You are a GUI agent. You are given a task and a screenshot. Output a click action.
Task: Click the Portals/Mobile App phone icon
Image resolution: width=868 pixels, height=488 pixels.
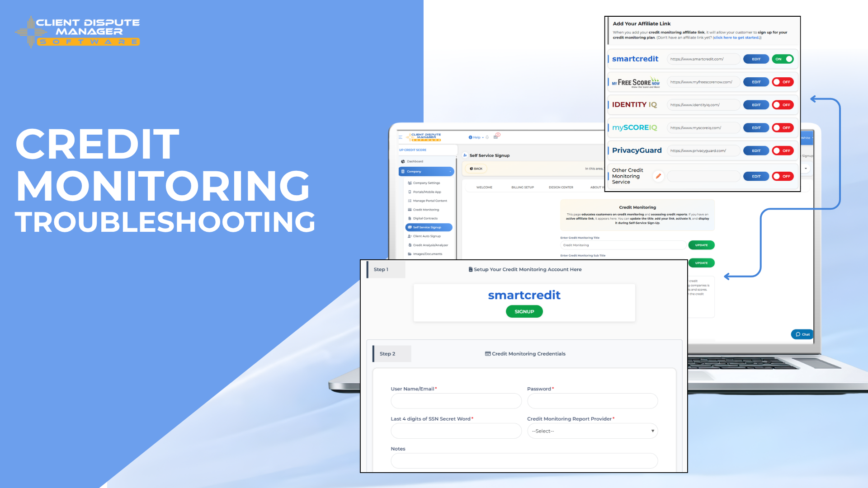[410, 192]
